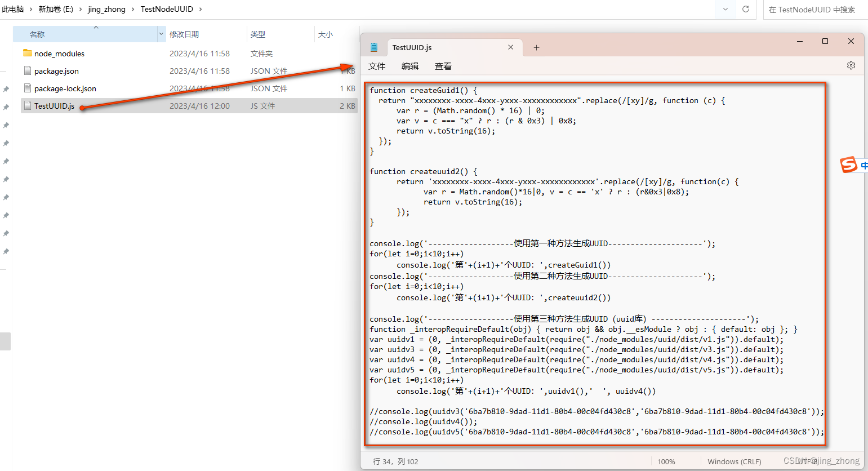The height and width of the screenshot is (471, 868).
Task: Select the package.json file name
Action: 56,71
